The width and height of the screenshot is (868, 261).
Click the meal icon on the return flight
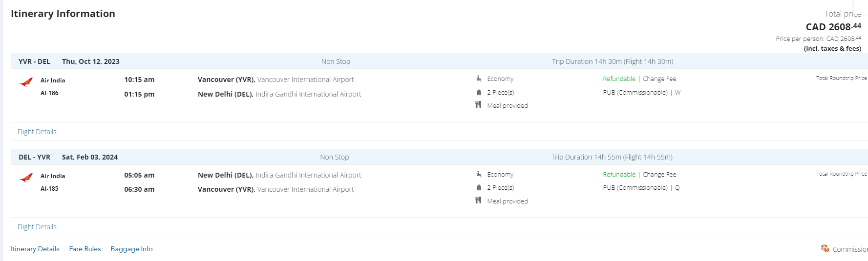tap(478, 201)
